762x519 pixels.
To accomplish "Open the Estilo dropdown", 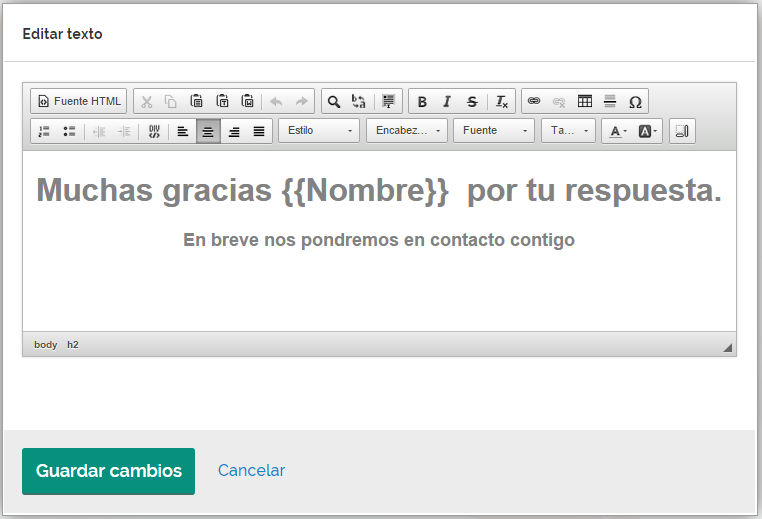I will point(319,131).
